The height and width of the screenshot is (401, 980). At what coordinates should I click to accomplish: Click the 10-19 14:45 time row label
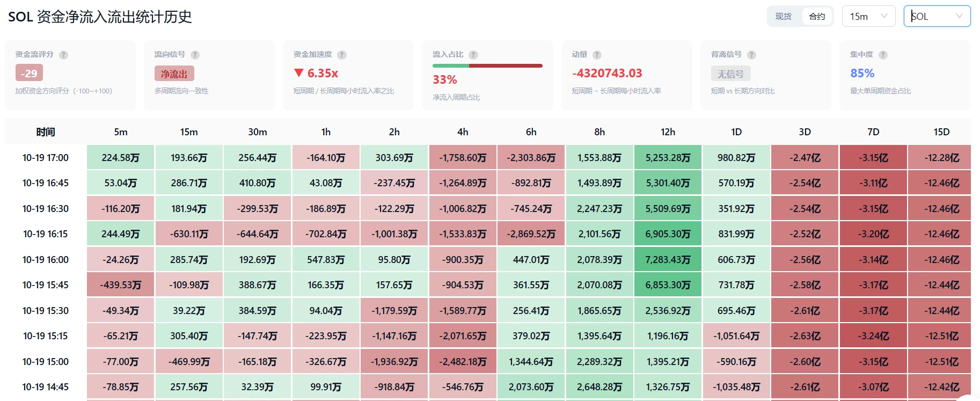[x=46, y=387]
